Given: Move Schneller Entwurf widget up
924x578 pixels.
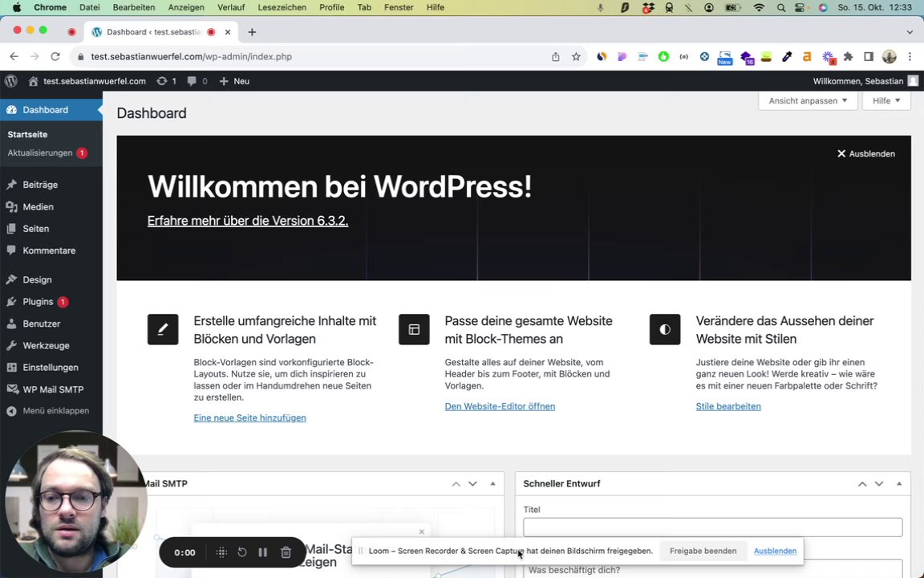Looking at the screenshot, I should click(x=862, y=483).
